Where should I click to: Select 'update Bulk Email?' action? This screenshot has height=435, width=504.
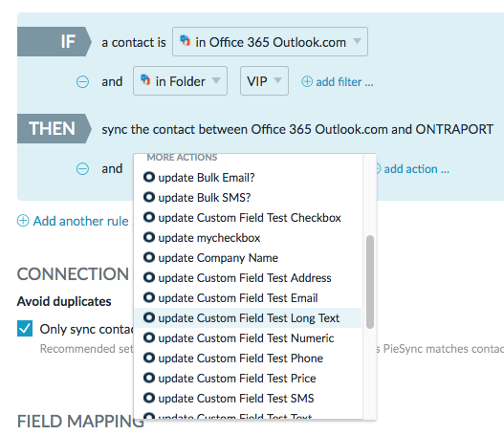(x=248, y=177)
